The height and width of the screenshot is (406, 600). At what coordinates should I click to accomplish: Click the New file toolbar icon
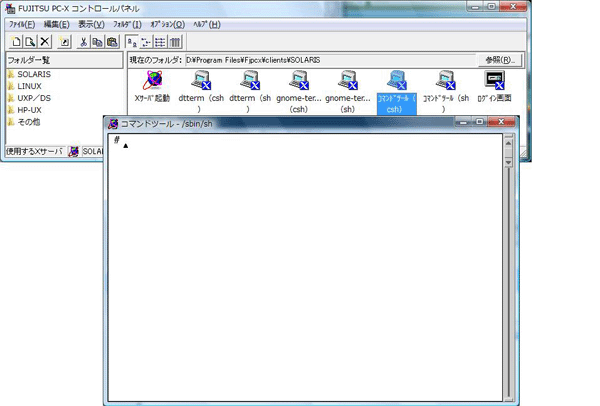(16, 41)
